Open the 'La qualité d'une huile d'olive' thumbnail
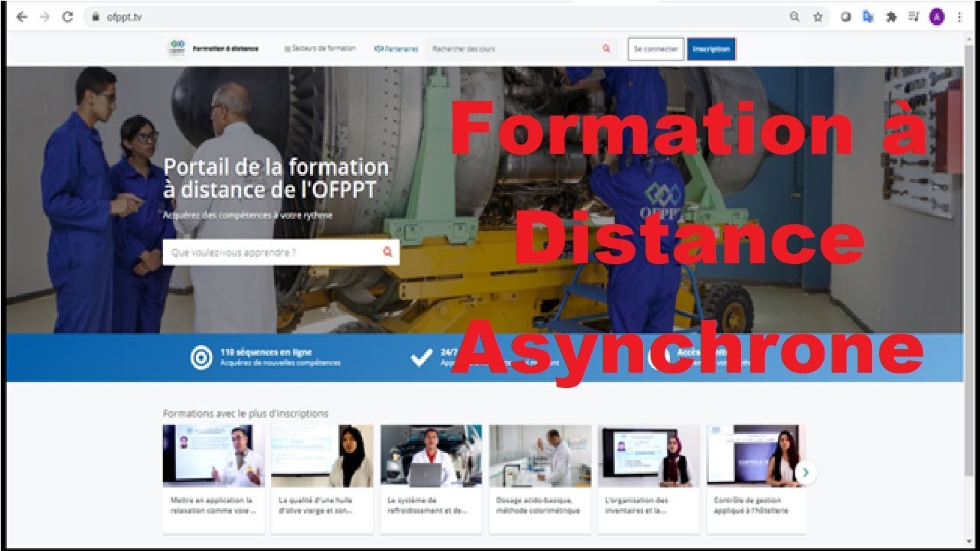This screenshot has height=551, width=980. point(322,456)
